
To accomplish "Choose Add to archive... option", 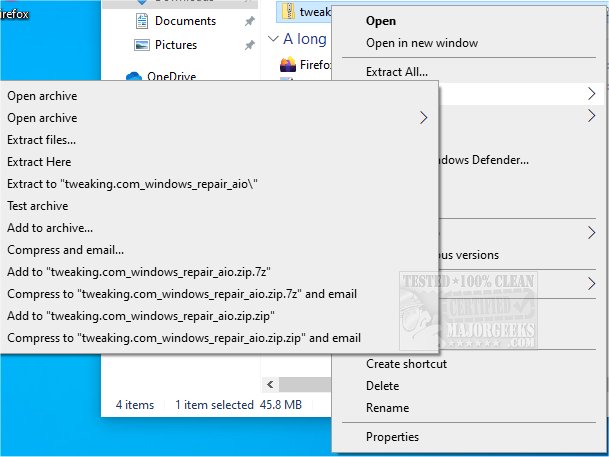I will coord(50,228).
